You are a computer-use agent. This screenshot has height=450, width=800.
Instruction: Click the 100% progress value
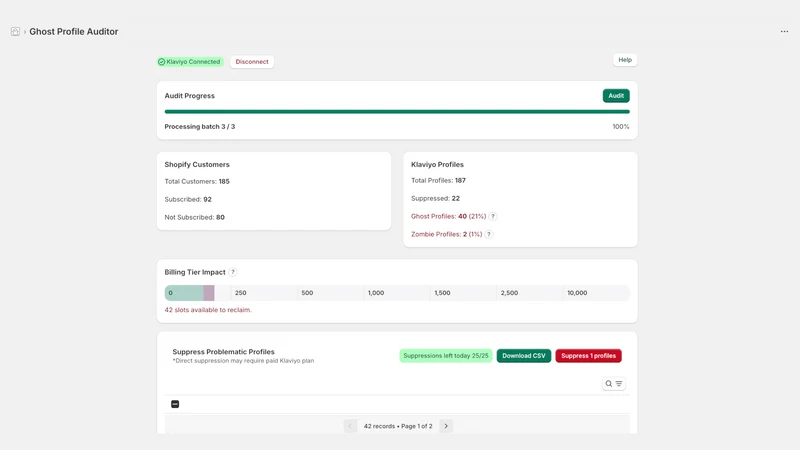pyautogui.click(x=621, y=127)
